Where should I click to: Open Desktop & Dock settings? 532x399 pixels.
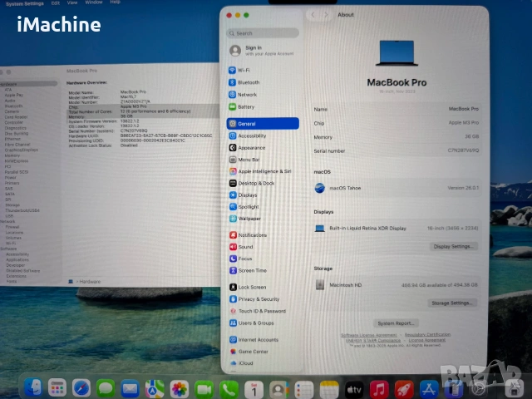[x=252, y=183]
